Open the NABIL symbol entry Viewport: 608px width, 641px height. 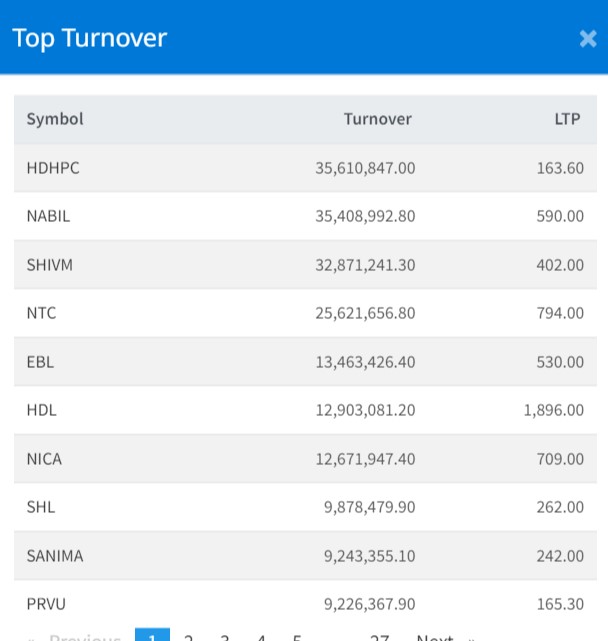48,216
